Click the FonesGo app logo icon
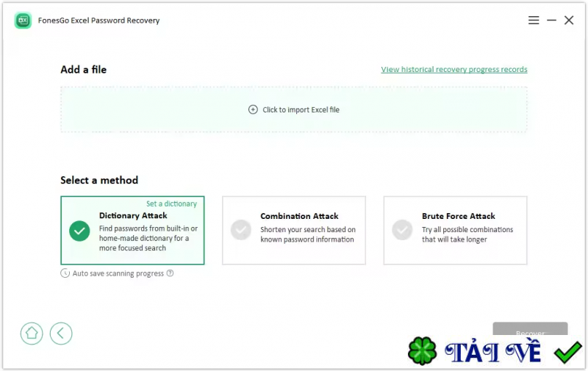 pyautogui.click(x=23, y=21)
